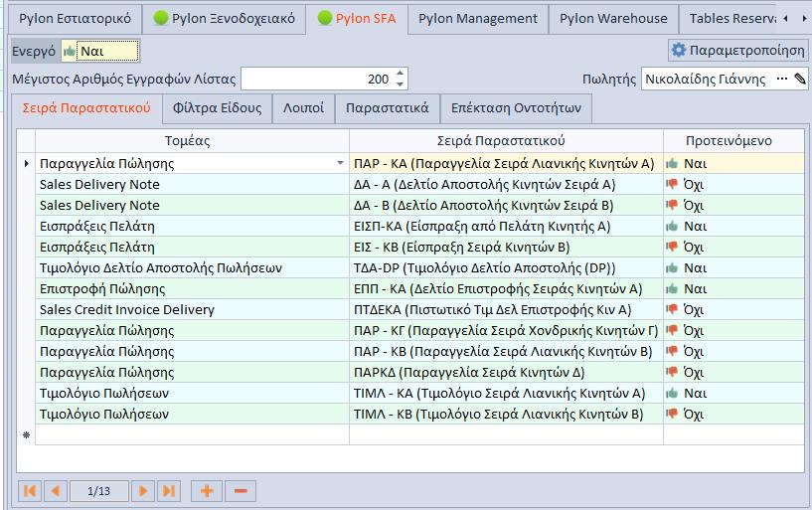Switch to Pylon Warehouse tab
The width and height of the screenshot is (812, 510).
pyautogui.click(x=613, y=19)
